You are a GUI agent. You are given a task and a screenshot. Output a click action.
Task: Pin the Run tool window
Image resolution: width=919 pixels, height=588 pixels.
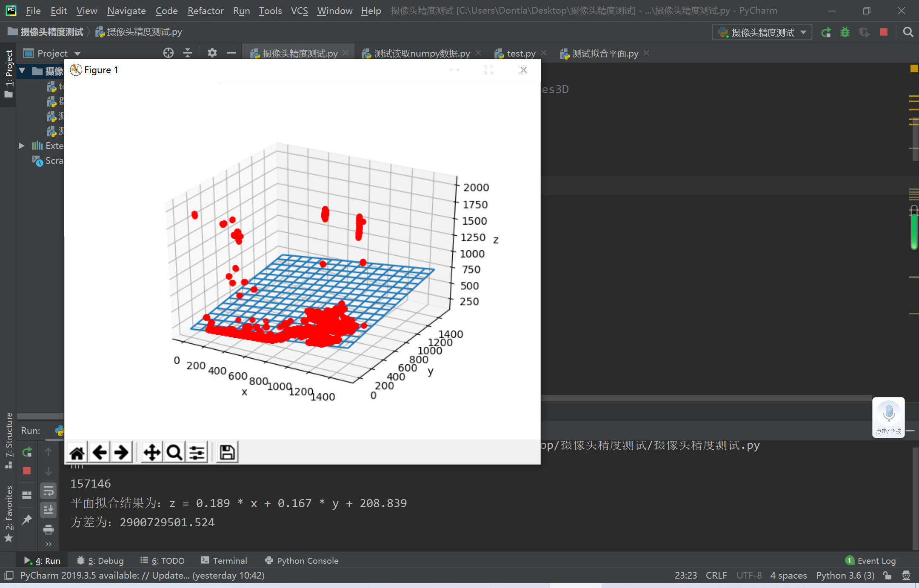[x=27, y=520]
